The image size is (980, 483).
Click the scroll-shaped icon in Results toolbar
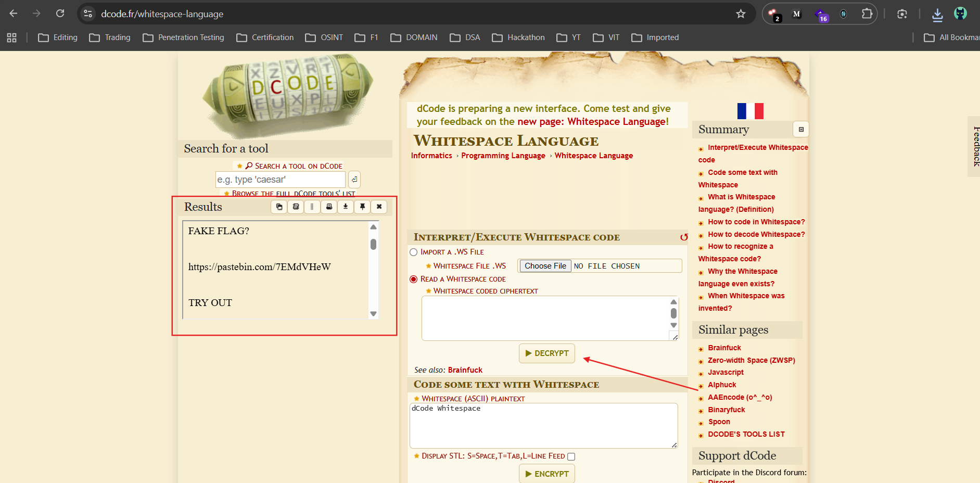pyautogui.click(x=296, y=207)
